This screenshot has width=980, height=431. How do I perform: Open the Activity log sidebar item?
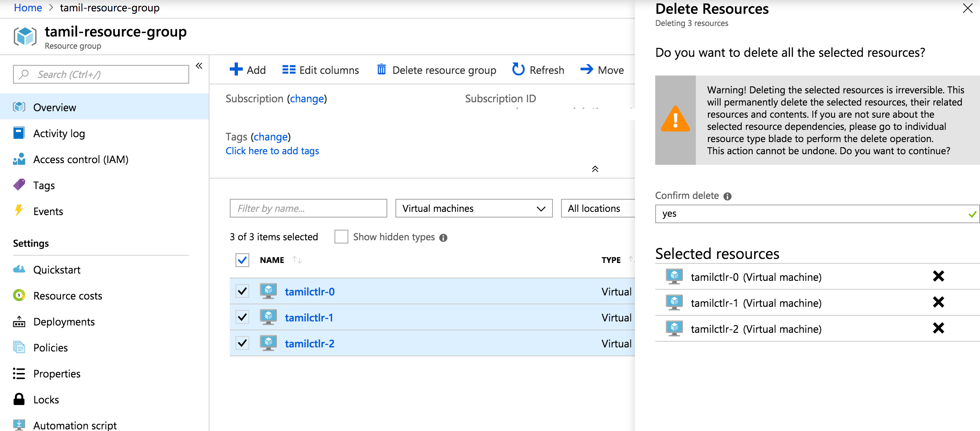coord(59,133)
